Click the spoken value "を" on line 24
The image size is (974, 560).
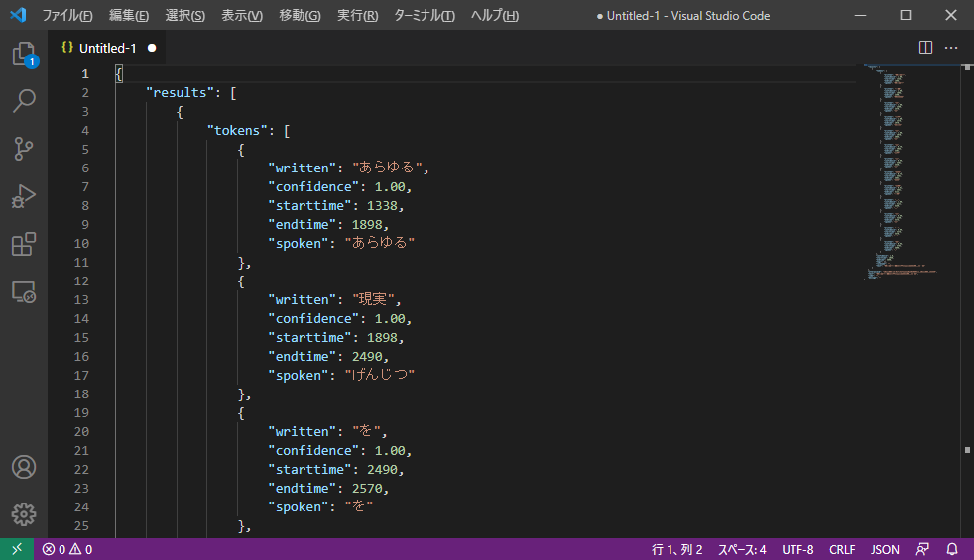click(x=358, y=507)
